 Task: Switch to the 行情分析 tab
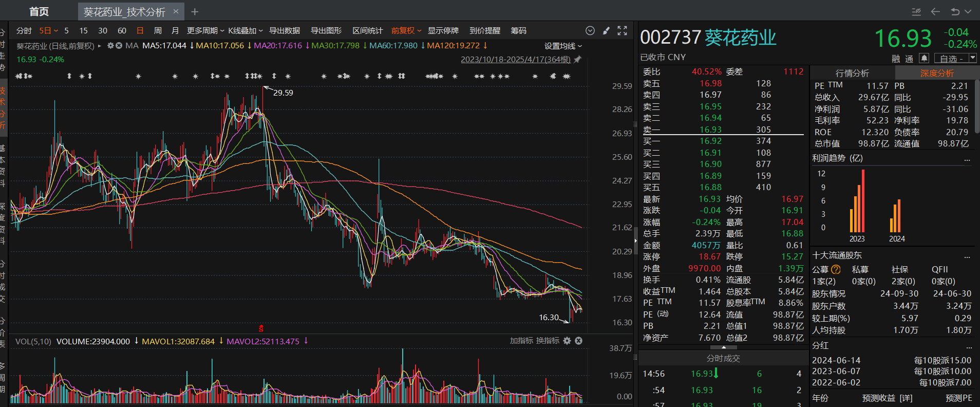tap(852, 73)
